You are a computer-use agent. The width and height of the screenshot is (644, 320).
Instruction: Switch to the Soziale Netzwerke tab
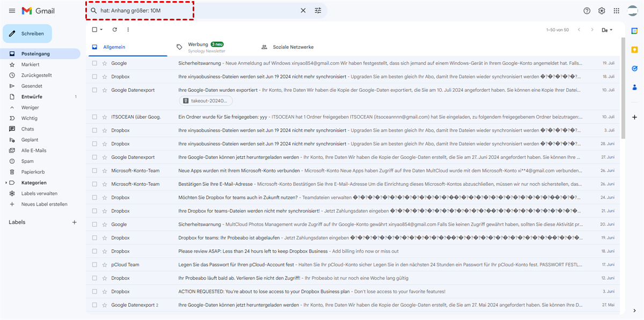pyautogui.click(x=293, y=47)
